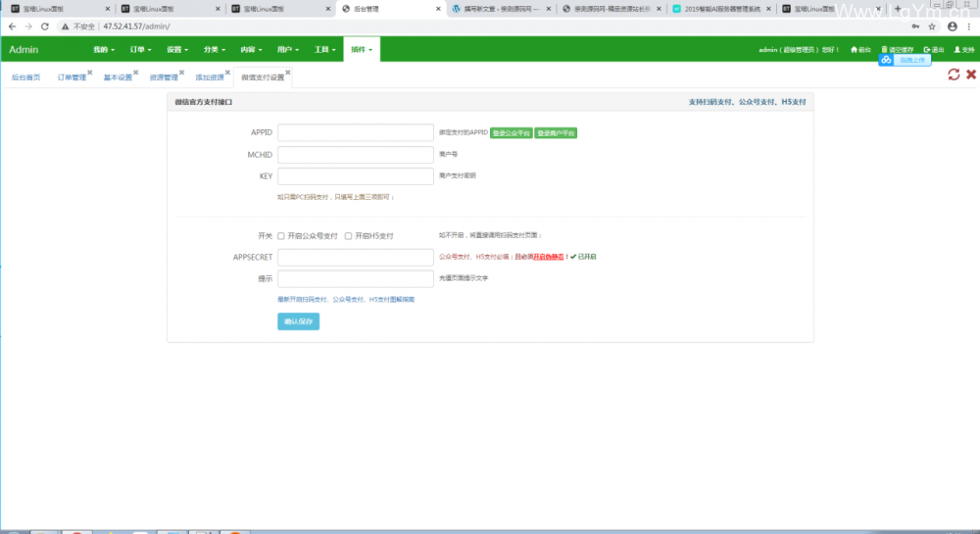Viewport: 980px width, 534px height.
Task: Switch to 基本设置 page tab
Action: tap(118, 77)
